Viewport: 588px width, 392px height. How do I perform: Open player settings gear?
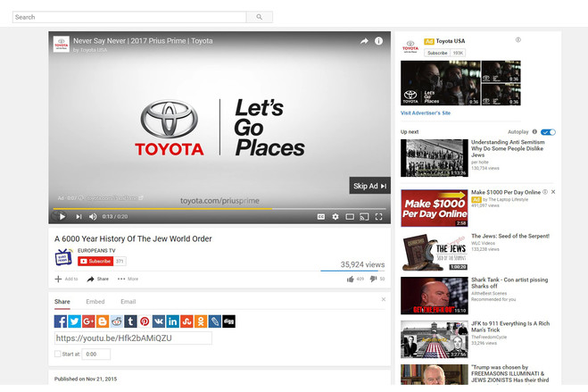tap(335, 216)
